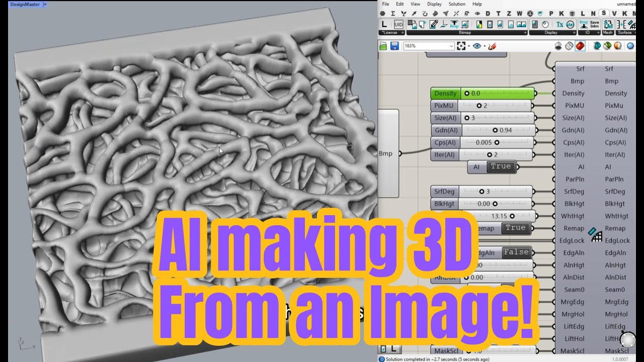Toggle the Remap boolean True value
644x362 pixels.
click(x=515, y=228)
